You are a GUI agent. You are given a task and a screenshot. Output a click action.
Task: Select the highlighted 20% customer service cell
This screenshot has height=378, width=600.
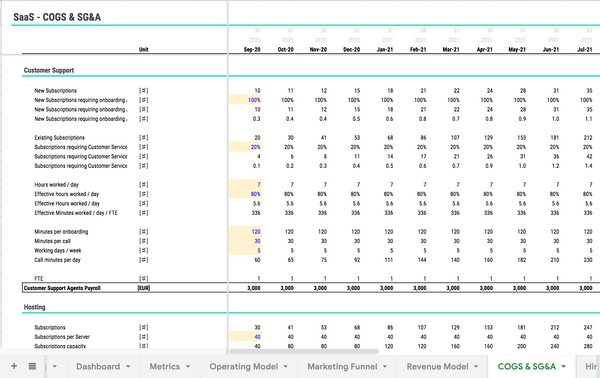(x=245, y=147)
